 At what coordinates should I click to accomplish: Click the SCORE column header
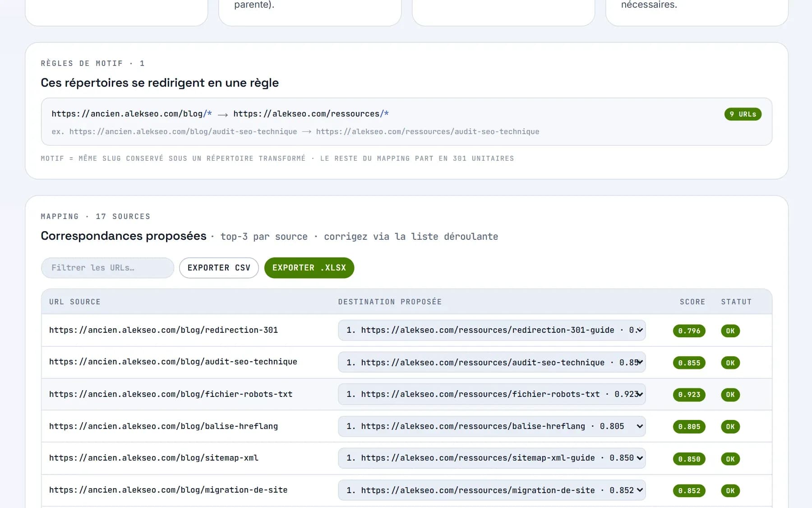(x=692, y=302)
